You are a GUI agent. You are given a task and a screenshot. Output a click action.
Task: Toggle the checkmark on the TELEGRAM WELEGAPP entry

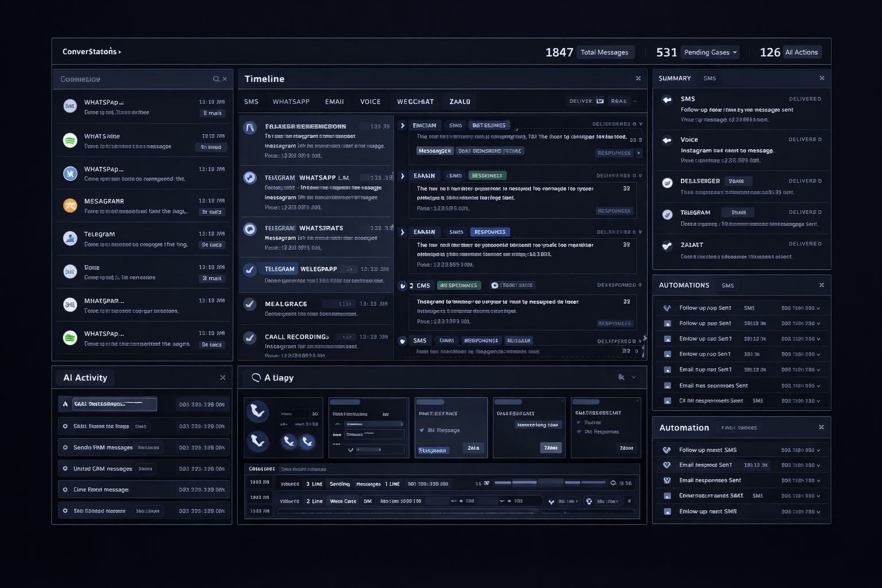(250, 269)
